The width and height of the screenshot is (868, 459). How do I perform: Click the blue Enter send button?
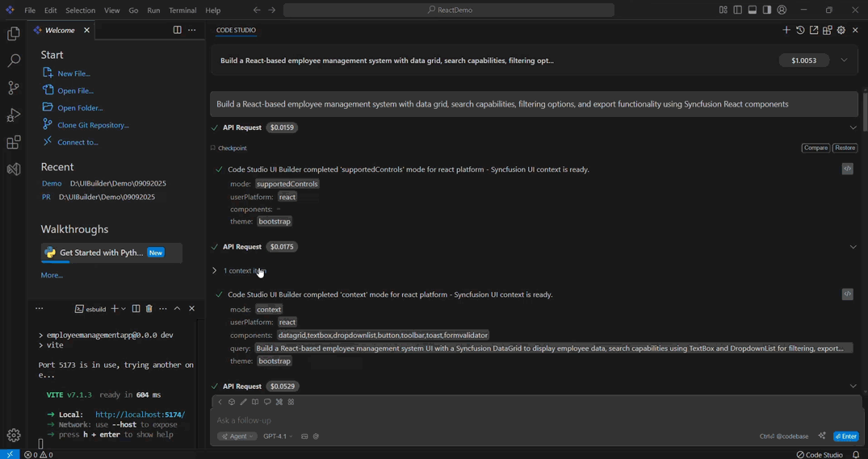tap(846, 436)
